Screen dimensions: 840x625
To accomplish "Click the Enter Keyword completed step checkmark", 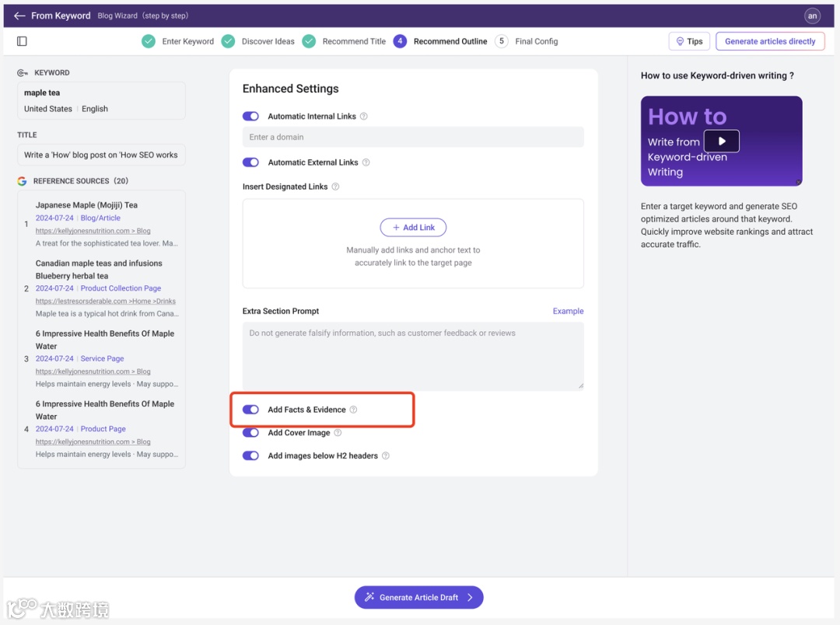I will tap(149, 41).
